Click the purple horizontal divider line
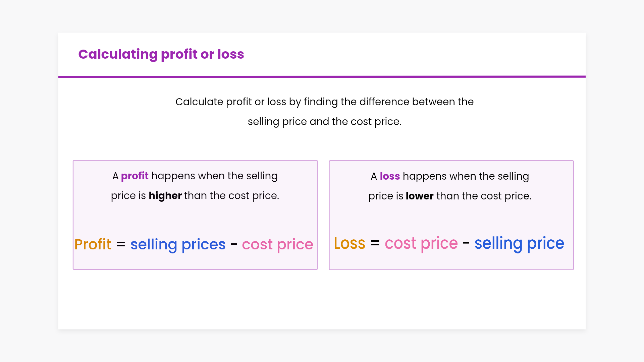 pyautogui.click(x=322, y=77)
